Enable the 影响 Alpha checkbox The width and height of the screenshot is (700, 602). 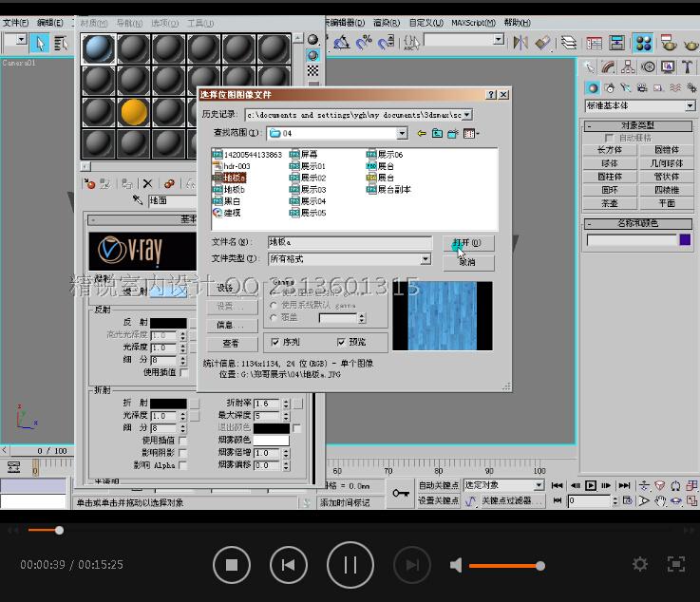pyautogui.click(x=182, y=465)
